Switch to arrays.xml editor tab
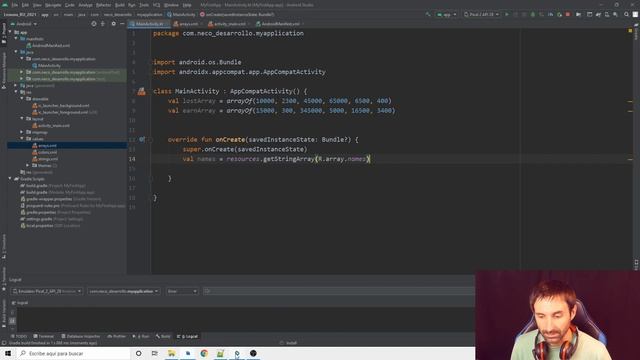The image size is (640, 360). (188, 24)
